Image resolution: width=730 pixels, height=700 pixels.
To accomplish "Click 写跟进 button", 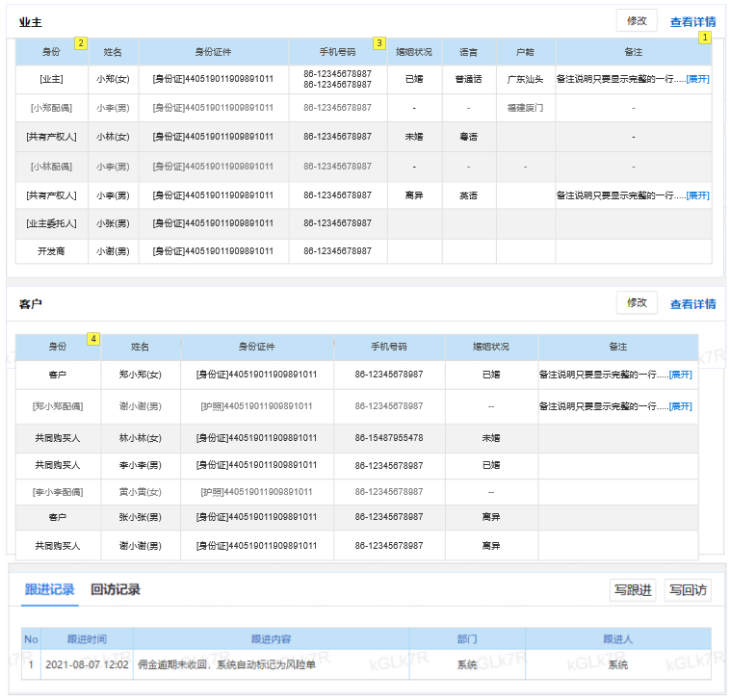I will coord(633,590).
